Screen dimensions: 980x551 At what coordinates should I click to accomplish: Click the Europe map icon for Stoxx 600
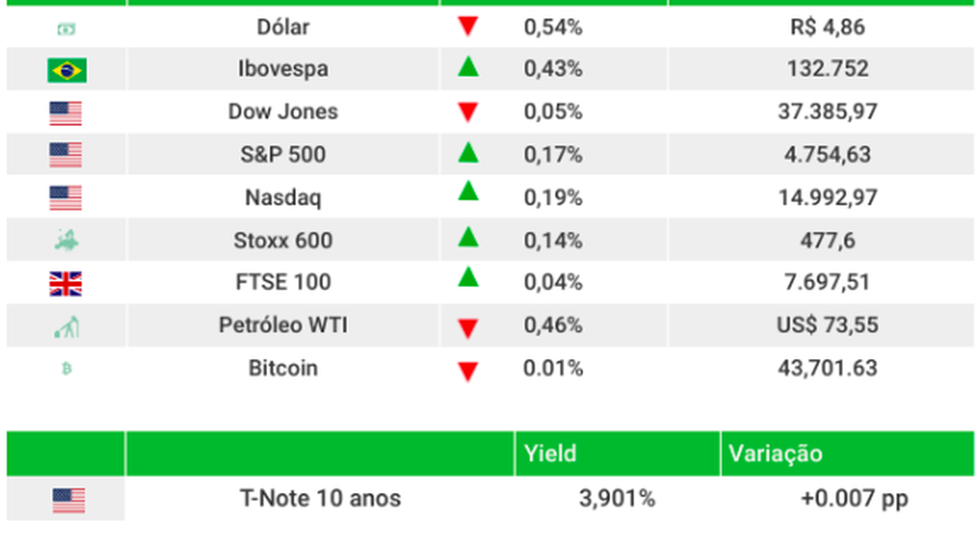[67, 241]
